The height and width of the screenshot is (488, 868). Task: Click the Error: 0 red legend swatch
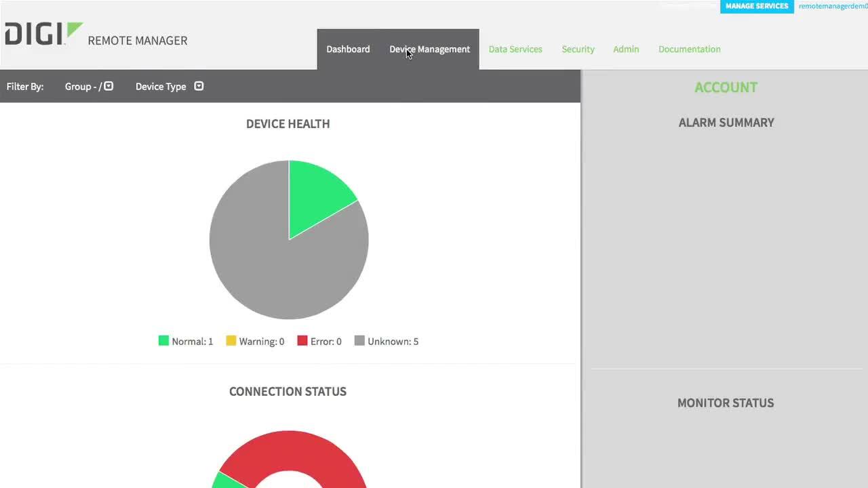click(x=302, y=341)
